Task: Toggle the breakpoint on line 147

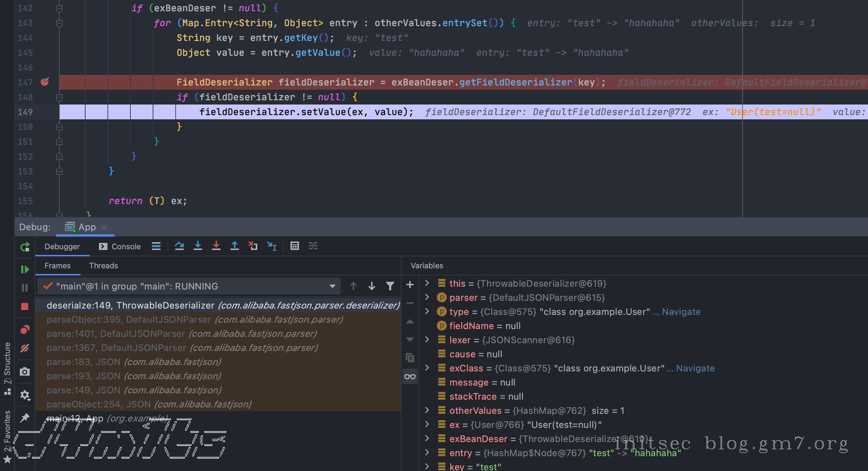Action: click(x=45, y=82)
